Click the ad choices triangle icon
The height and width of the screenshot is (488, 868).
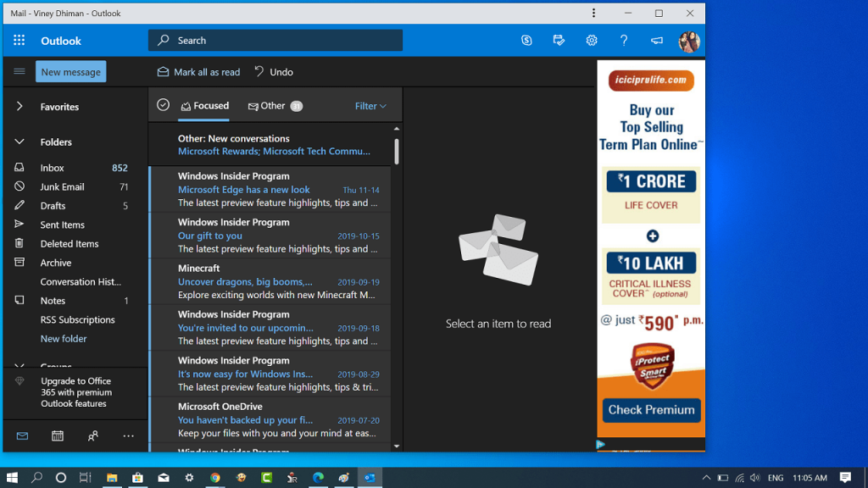[601, 444]
